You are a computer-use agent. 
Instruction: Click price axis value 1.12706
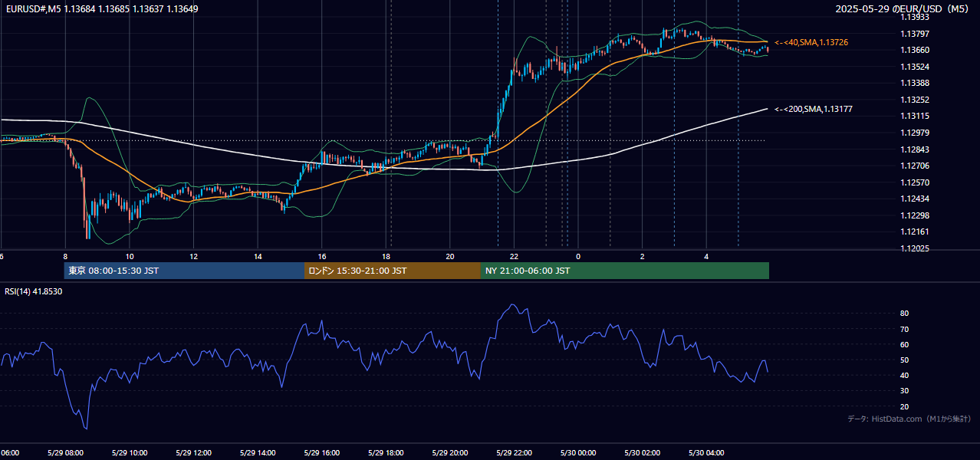pos(914,166)
